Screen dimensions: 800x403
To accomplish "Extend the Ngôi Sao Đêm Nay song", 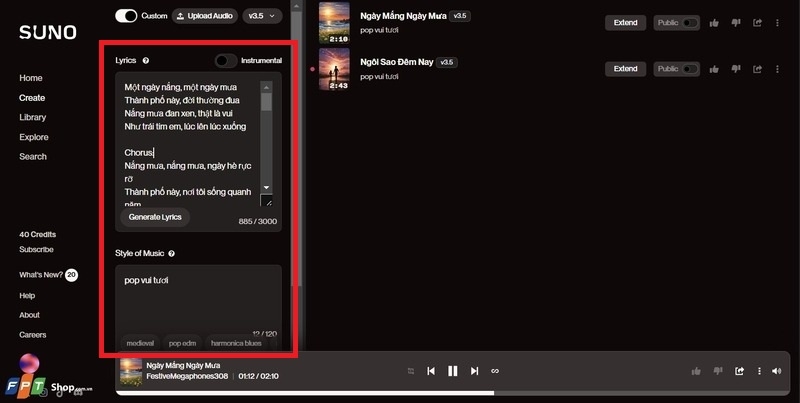I will point(626,69).
